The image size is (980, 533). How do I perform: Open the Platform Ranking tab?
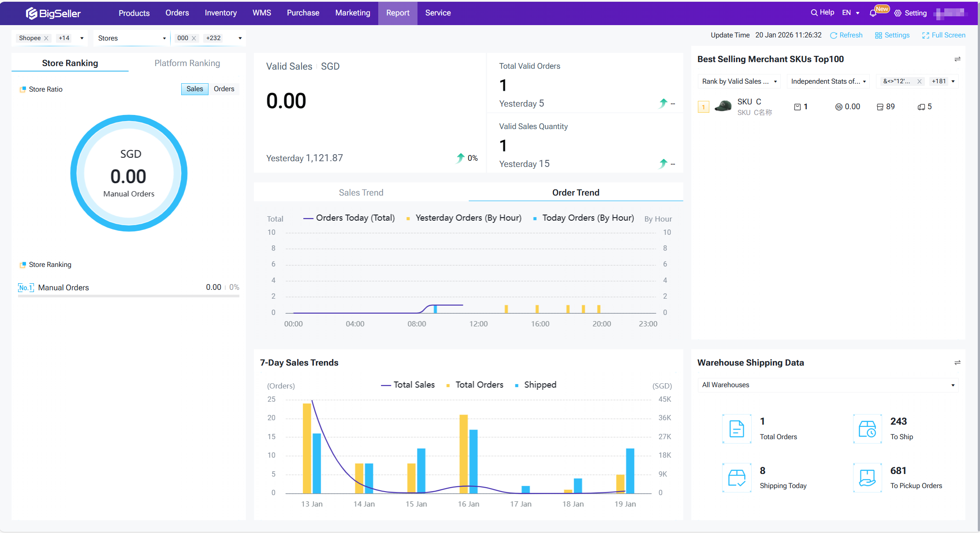(x=187, y=63)
